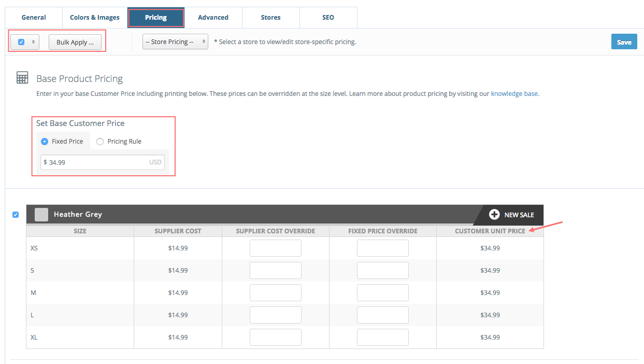Screen dimensions: 644x364
Task: Click Fixed Price Override field for L
Action: click(x=383, y=315)
